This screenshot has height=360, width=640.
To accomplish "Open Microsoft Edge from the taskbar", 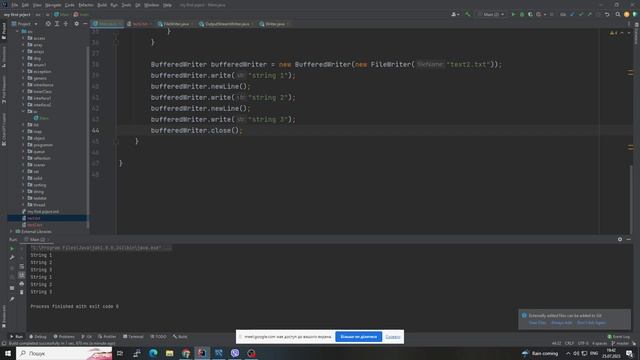I will coord(153,353).
